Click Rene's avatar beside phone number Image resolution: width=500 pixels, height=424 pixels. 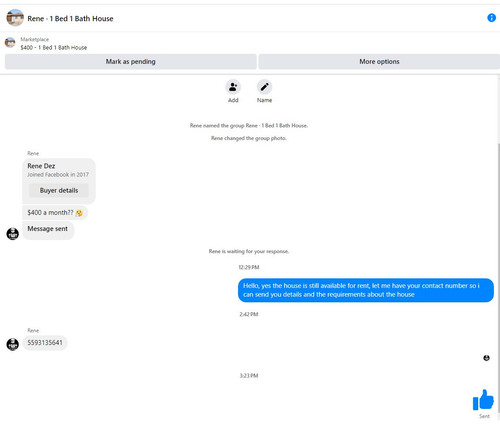13,344
